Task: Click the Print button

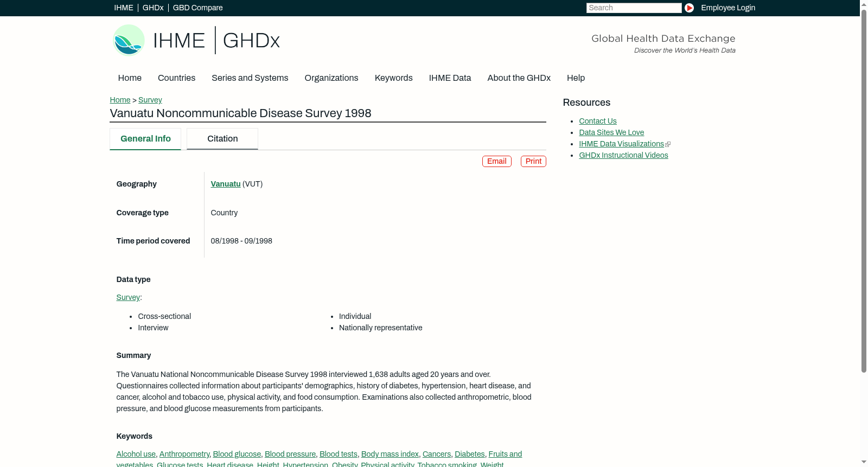Action: pos(533,161)
